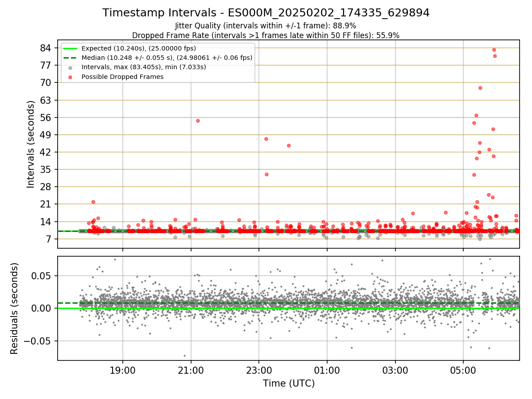Click the highest red point near 83 seconds

(494, 50)
